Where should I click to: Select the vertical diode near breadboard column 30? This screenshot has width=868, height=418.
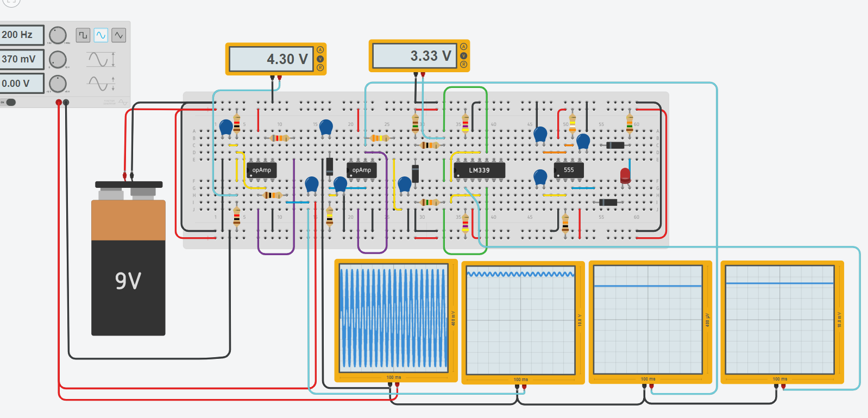pyautogui.click(x=416, y=173)
